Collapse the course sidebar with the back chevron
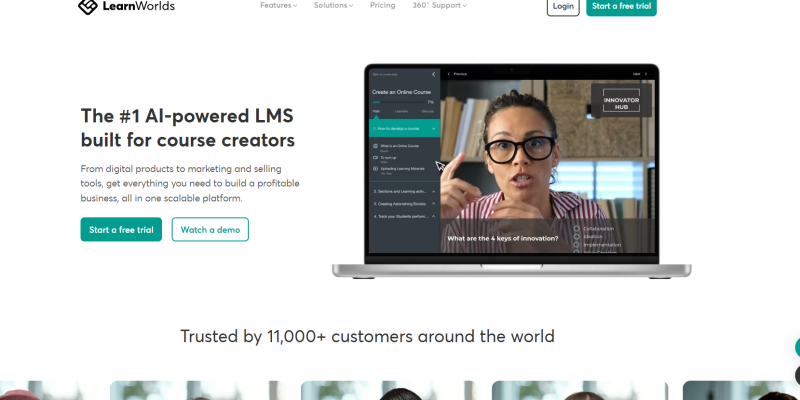800x400 pixels. tap(434, 74)
